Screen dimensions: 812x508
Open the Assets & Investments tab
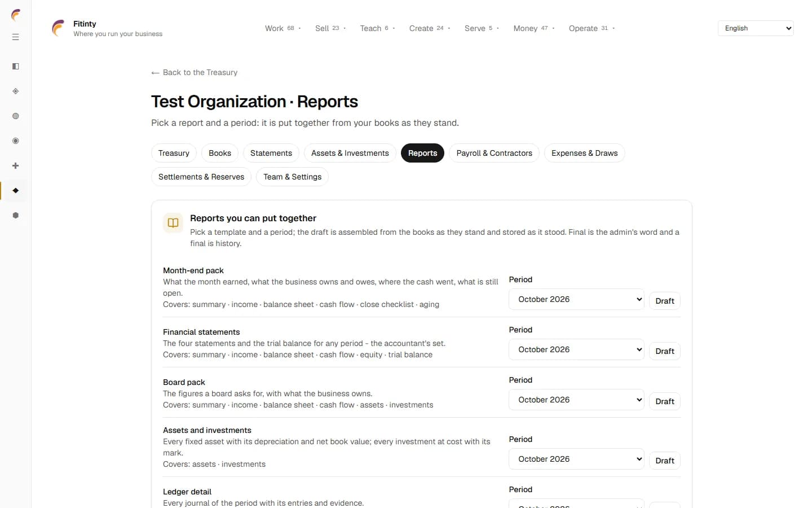(x=350, y=153)
